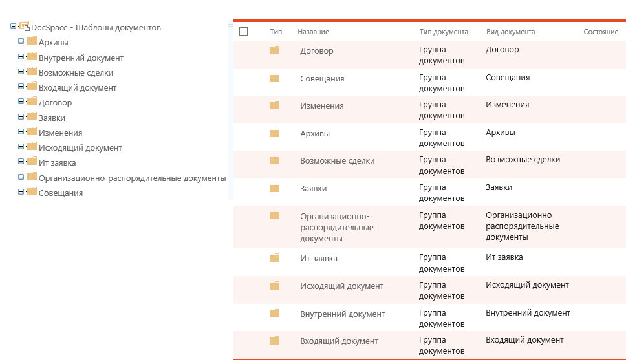This screenshot has height=364, width=626.
Task: Click folder icon beside Договор in tree
Action: [x=32, y=101]
